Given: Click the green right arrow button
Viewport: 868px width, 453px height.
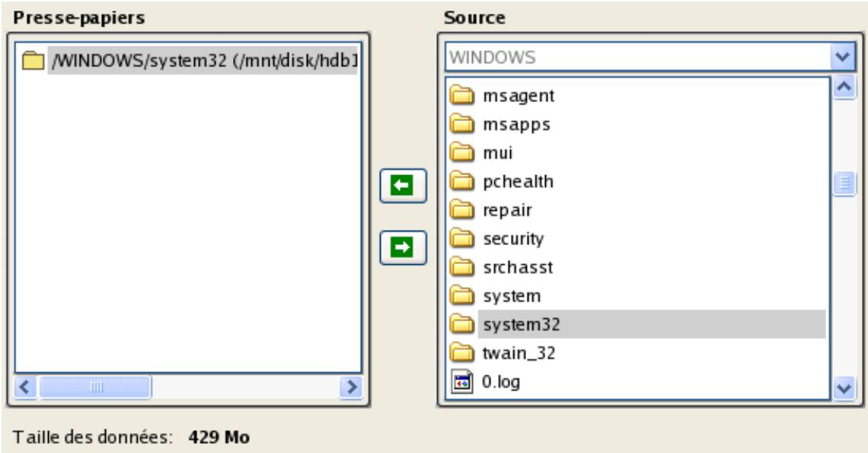Looking at the screenshot, I should point(403,247).
